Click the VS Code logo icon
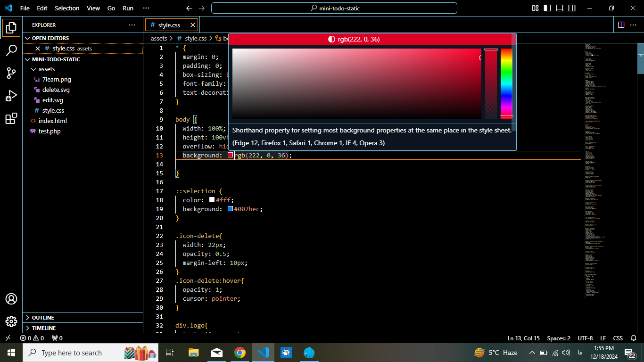Image resolution: width=644 pixels, height=362 pixels. click(8, 8)
